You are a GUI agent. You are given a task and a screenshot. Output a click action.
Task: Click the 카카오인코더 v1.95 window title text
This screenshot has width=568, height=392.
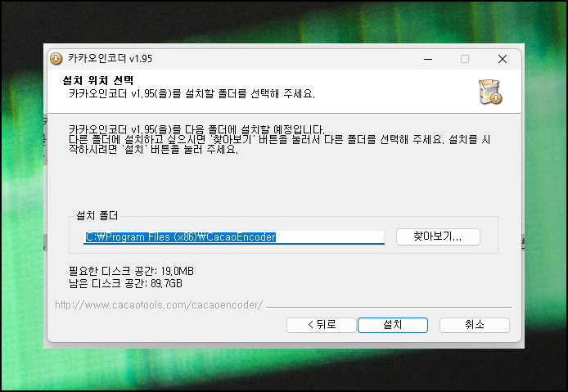110,58
